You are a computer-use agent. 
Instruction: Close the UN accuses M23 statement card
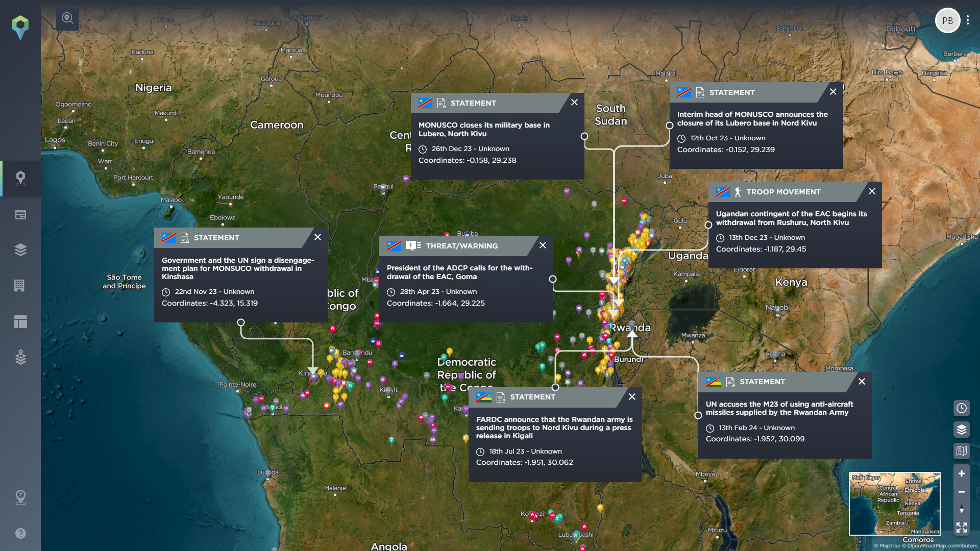[x=862, y=382]
